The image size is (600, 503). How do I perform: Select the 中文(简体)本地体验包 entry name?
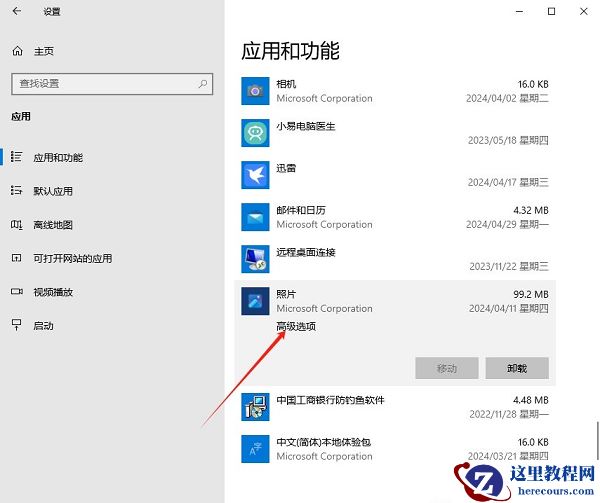pos(324,442)
